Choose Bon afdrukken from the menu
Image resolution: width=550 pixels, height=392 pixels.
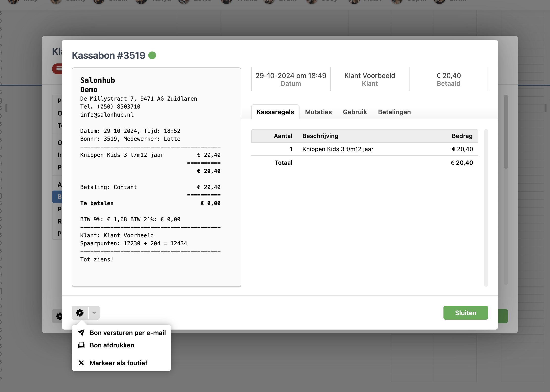point(112,345)
